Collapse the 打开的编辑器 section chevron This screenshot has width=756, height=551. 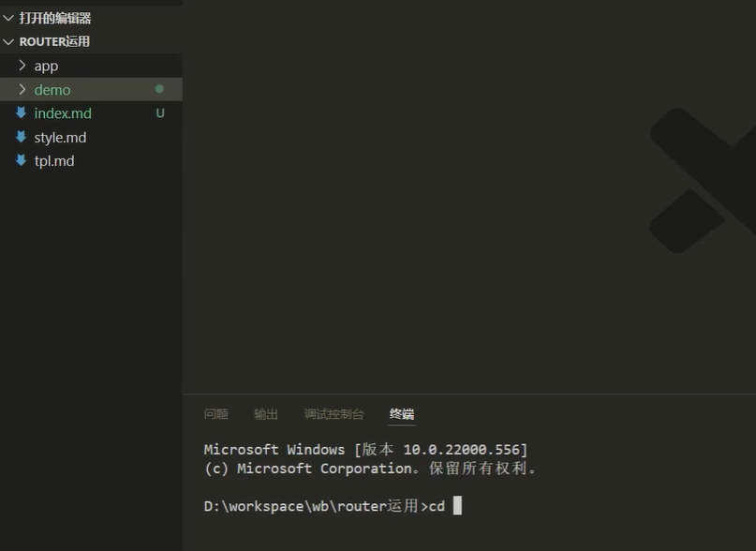point(8,19)
